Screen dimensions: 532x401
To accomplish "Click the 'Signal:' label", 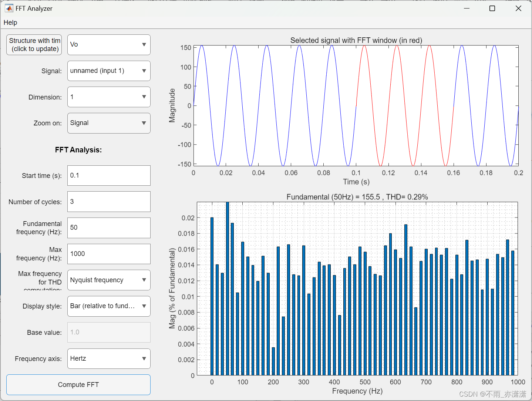I will [x=51, y=71].
